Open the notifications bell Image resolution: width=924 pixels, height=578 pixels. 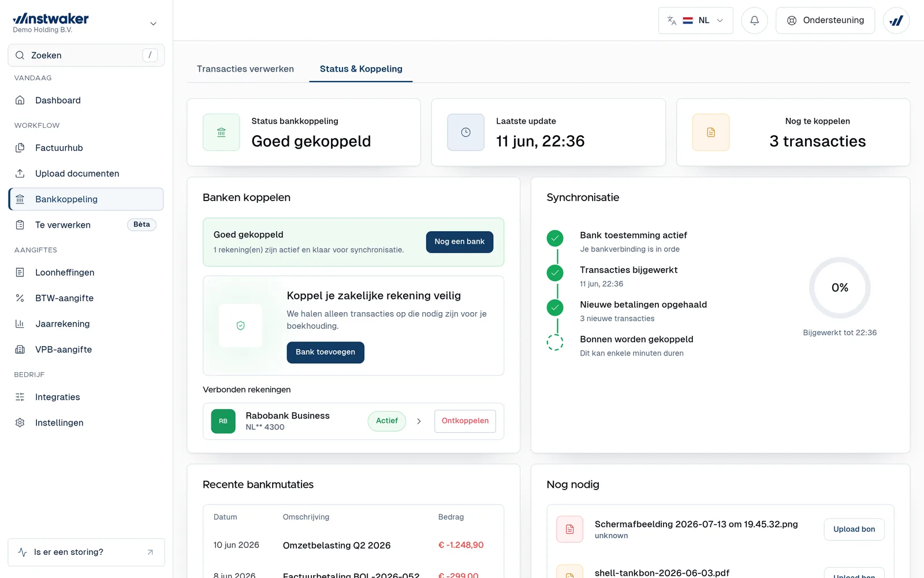tap(754, 20)
